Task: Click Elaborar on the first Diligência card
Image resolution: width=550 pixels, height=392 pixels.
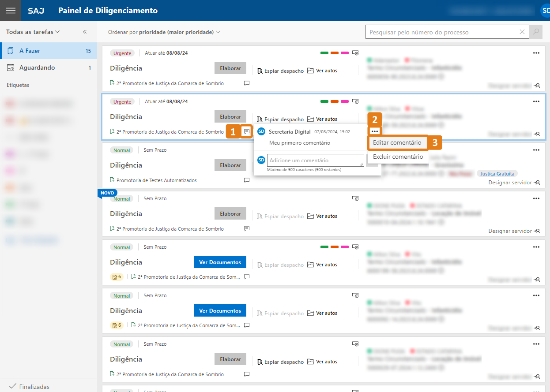Action: point(230,68)
